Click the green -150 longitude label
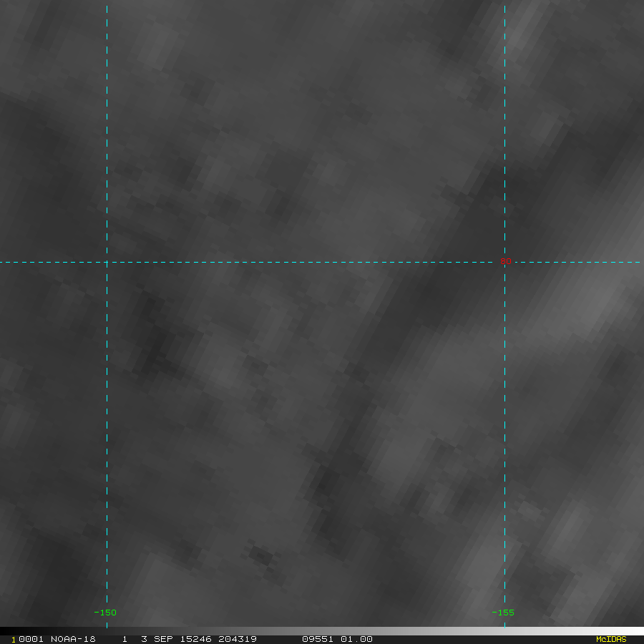 coord(105,613)
